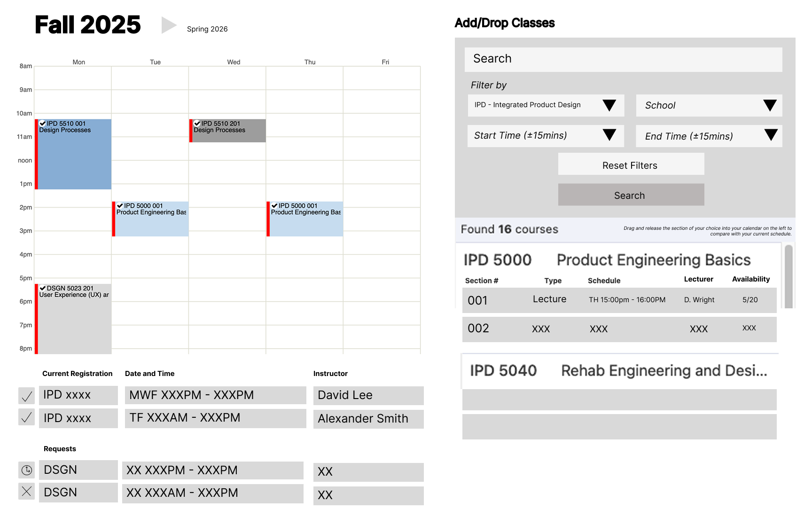Click checkmark on Monday IPD 5510 001 block
Screen dimensions: 812x525
[x=43, y=124]
